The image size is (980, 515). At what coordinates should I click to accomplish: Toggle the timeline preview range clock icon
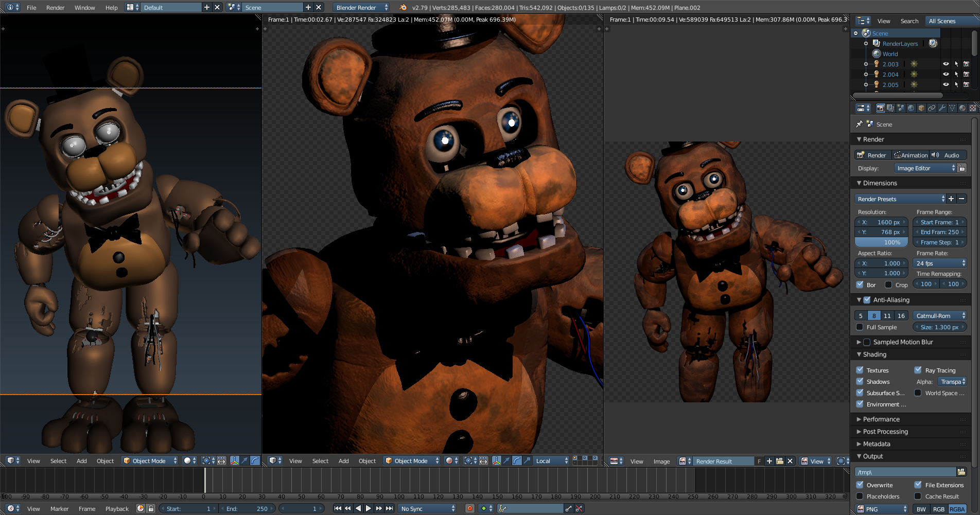click(141, 508)
